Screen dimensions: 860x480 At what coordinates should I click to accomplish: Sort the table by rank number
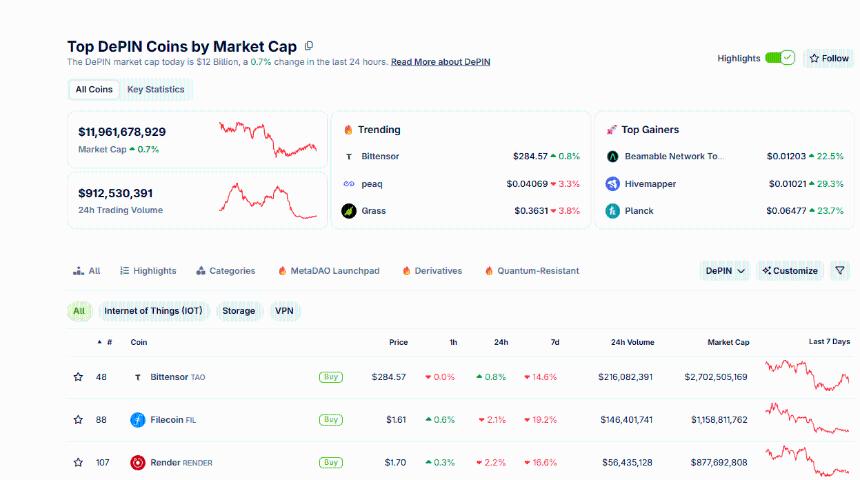[105, 342]
